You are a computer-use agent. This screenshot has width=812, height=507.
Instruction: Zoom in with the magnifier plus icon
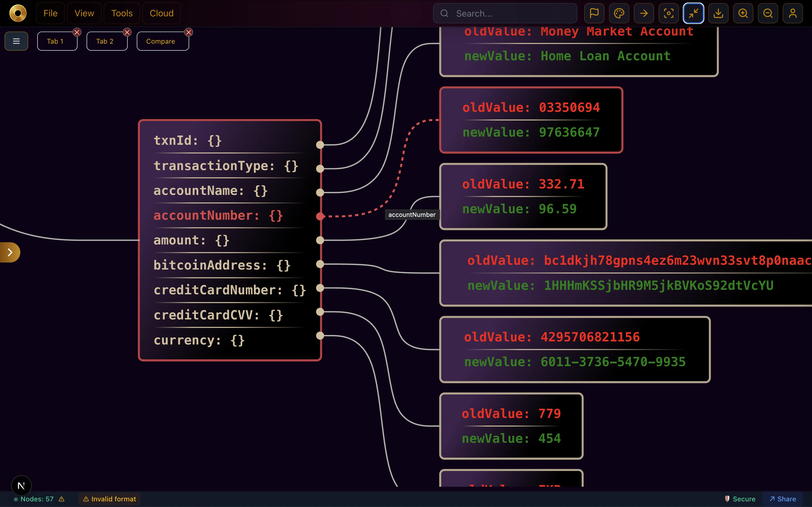(743, 13)
